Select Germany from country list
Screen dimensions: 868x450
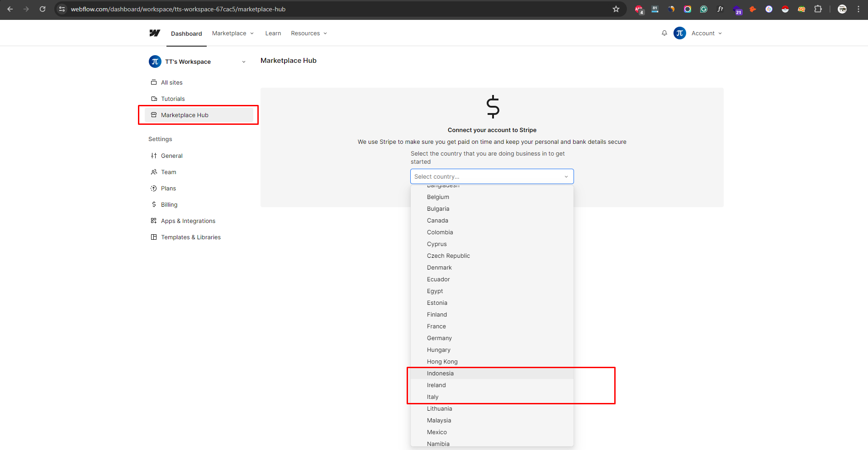point(492,338)
